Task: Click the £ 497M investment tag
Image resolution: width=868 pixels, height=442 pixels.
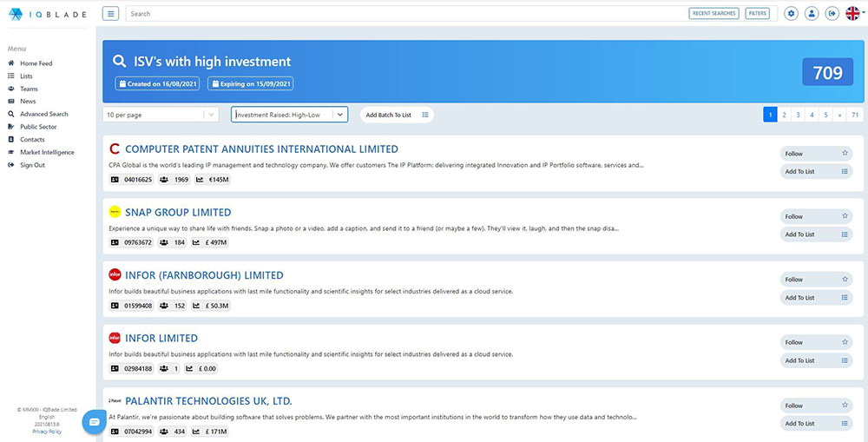Action: click(210, 242)
